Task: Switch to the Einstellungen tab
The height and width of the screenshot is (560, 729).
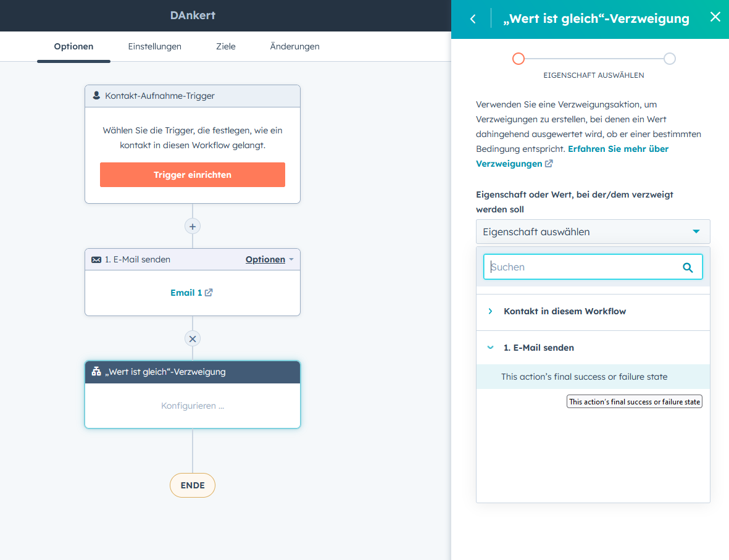Action: [154, 46]
